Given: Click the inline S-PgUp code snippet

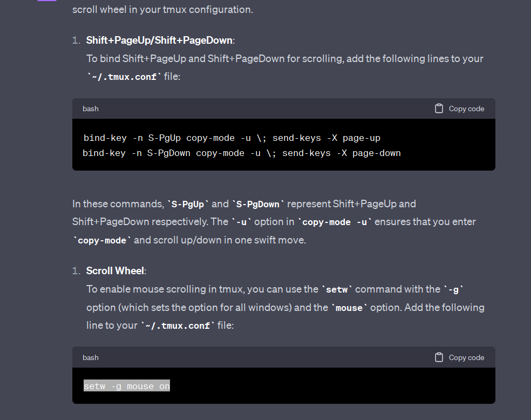Looking at the screenshot, I should click(188, 204).
